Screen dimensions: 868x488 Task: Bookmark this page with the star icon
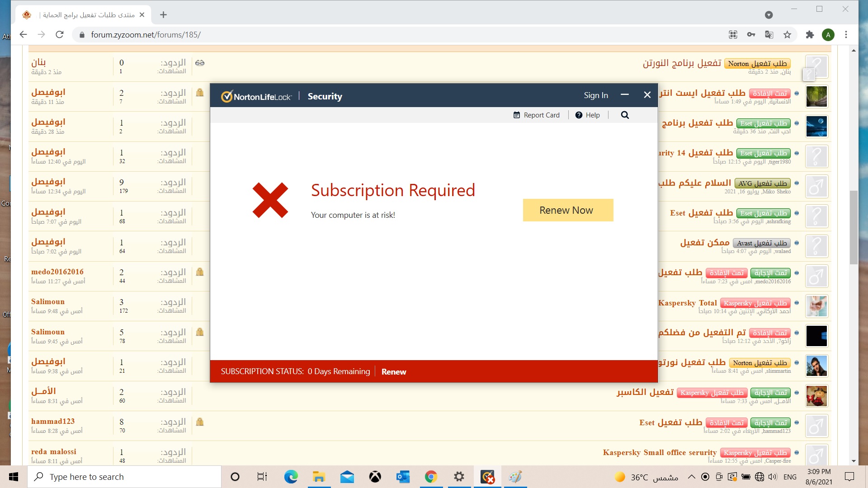click(x=787, y=35)
